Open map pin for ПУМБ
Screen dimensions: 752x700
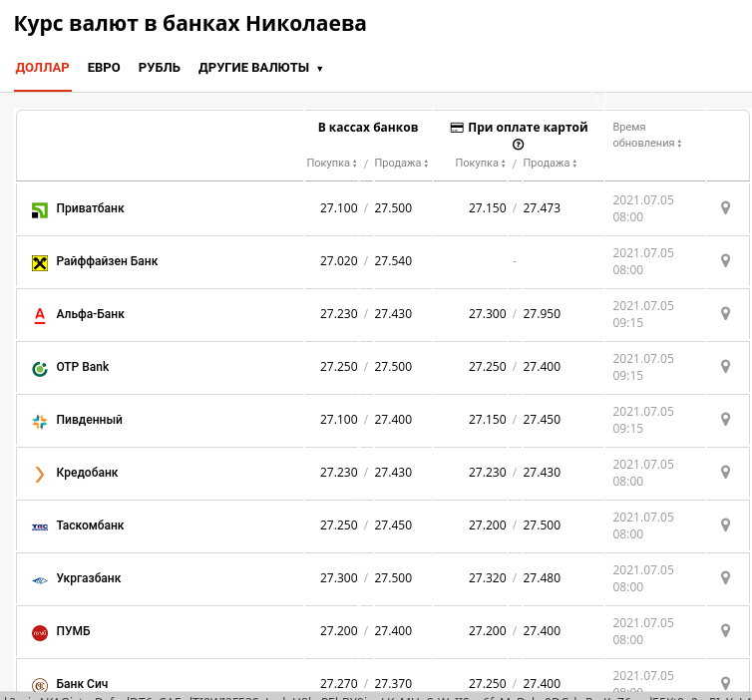tap(726, 630)
